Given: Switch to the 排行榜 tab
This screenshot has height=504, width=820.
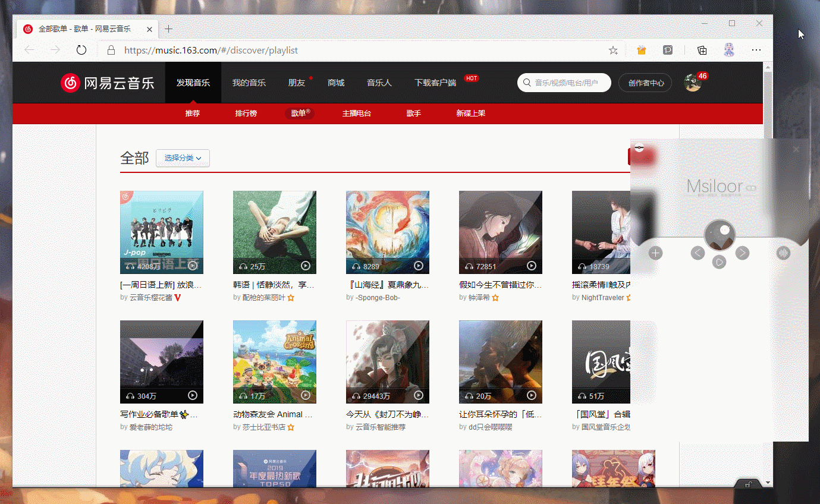Looking at the screenshot, I should (246, 113).
